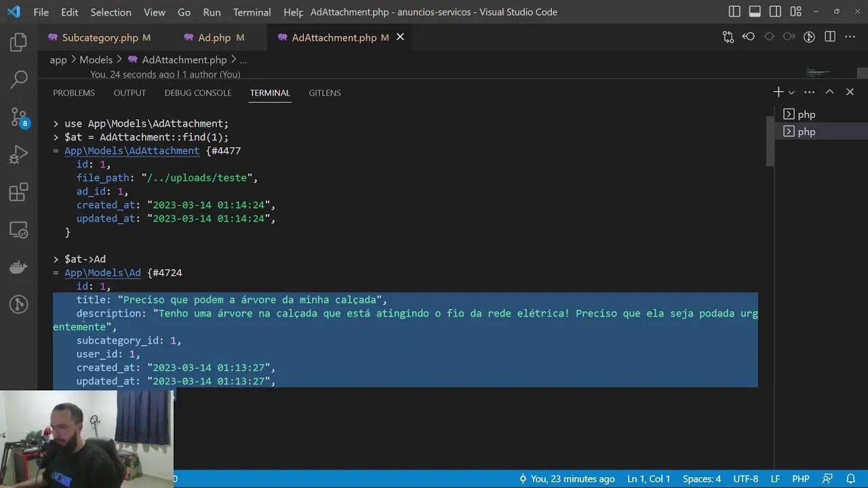Open the View menu
Viewport: 868px width, 488px height.
pos(155,12)
